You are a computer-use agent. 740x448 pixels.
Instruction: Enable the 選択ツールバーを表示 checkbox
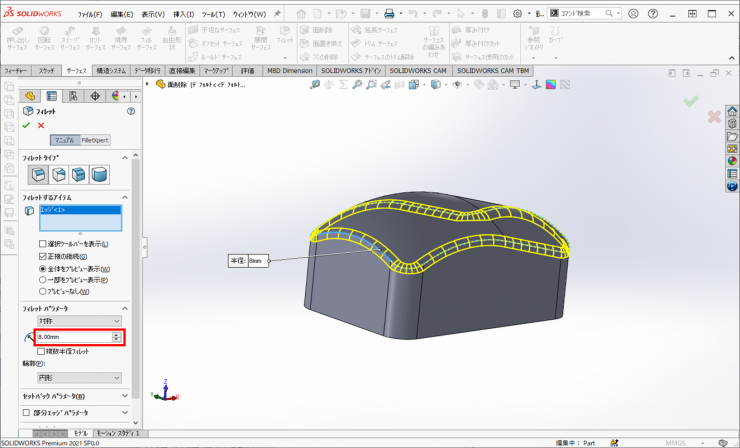(x=42, y=244)
